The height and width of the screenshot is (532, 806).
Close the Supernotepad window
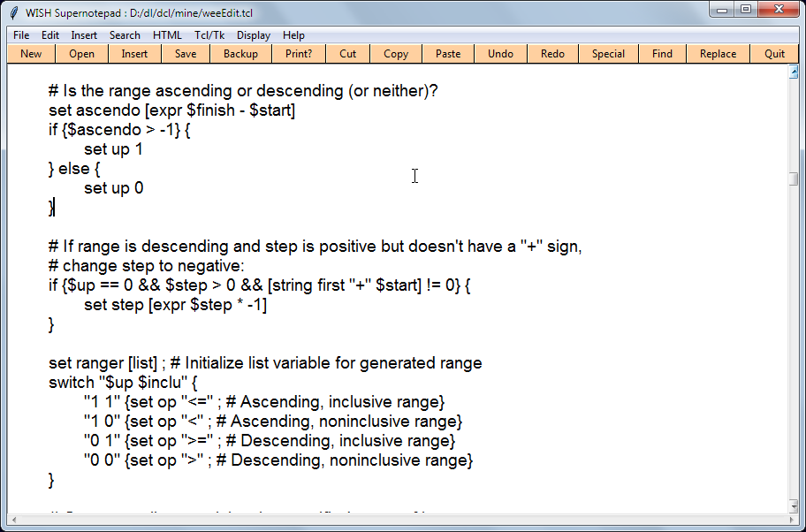(x=779, y=10)
